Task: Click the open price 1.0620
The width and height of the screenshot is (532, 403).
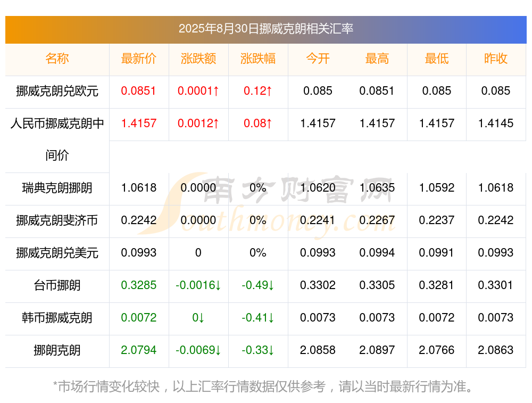Action: point(318,188)
